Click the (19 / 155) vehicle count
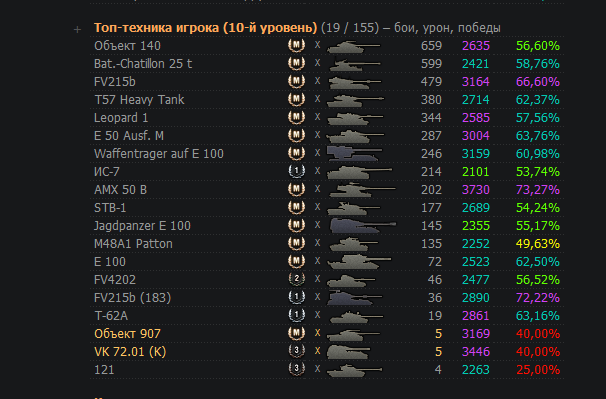This screenshot has width=606, height=399. 350,28
